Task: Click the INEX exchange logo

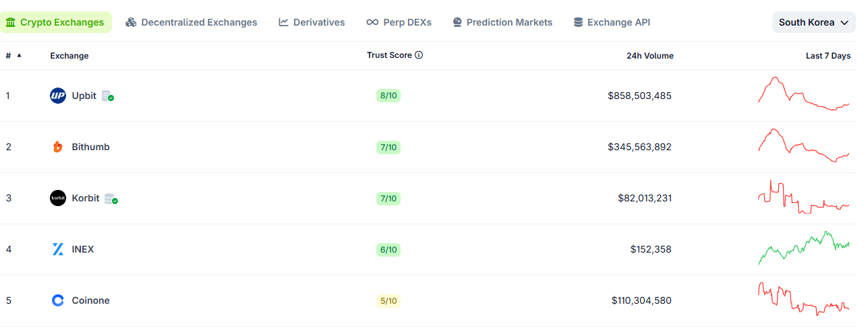Action: (58, 249)
